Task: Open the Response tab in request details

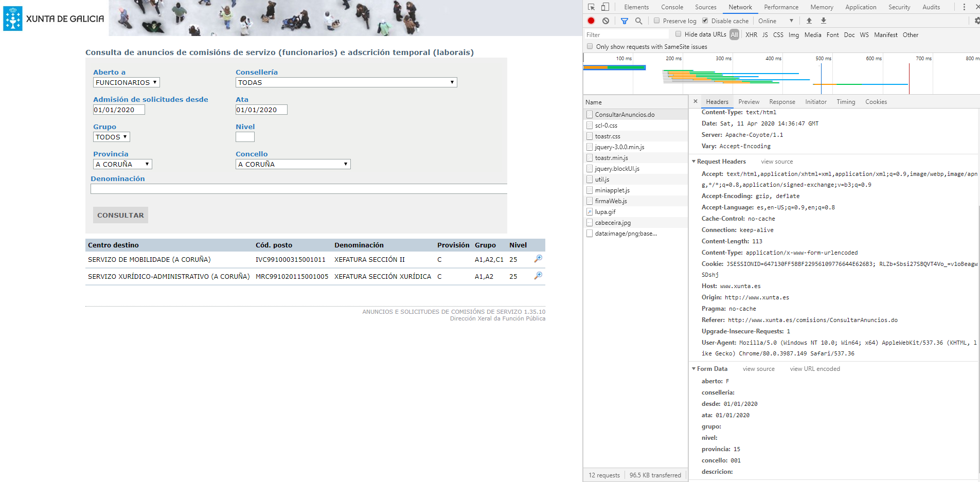Action: point(782,102)
